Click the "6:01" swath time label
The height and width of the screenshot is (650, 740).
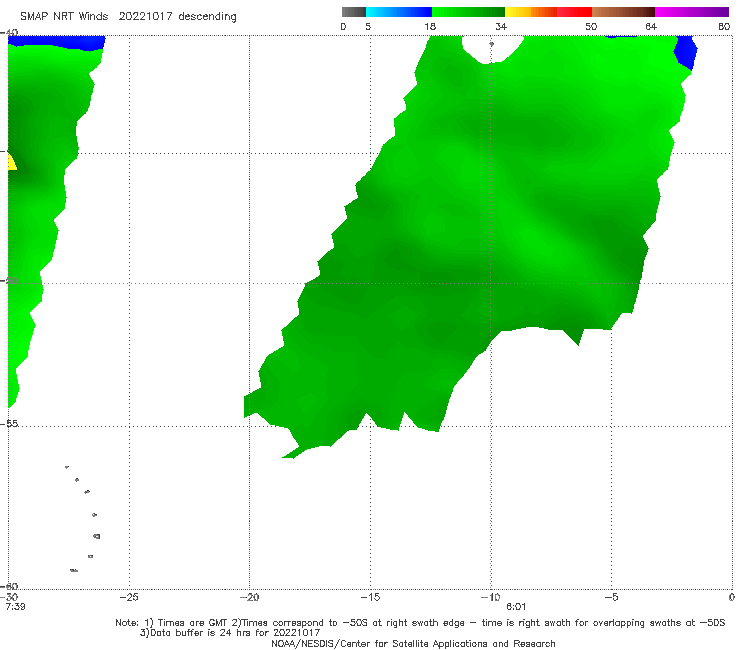pyautogui.click(x=516, y=607)
